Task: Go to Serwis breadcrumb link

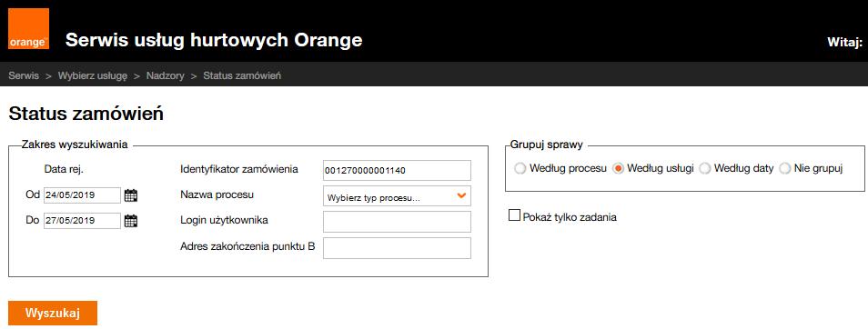Action: pos(24,75)
